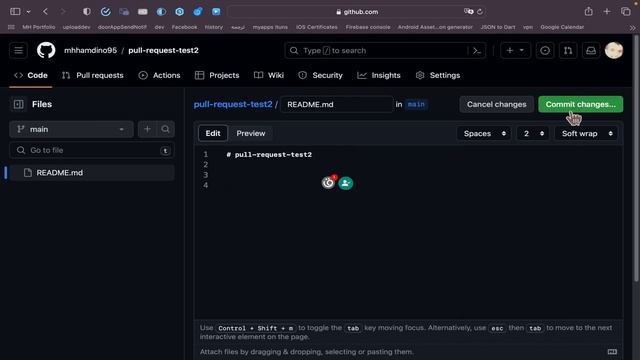Image resolution: width=640 pixels, height=360 pixels.
Task: Click the blue play extension icon
Action: click(216, 11)
